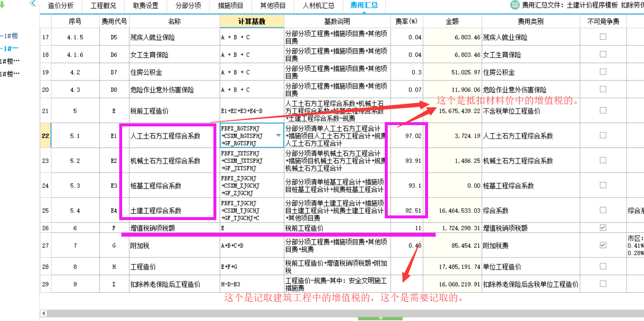644x321 pixels.
Task: Toggle 不可竞争费 checkbox for 桩基工程综合系数
Action: tap(603, 185)
